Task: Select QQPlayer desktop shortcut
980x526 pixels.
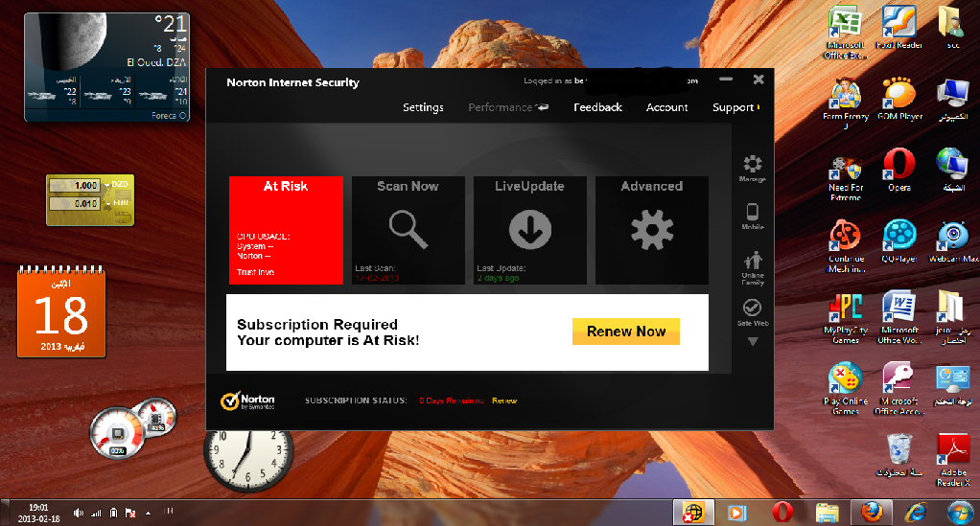Action: tap(899, 241)
